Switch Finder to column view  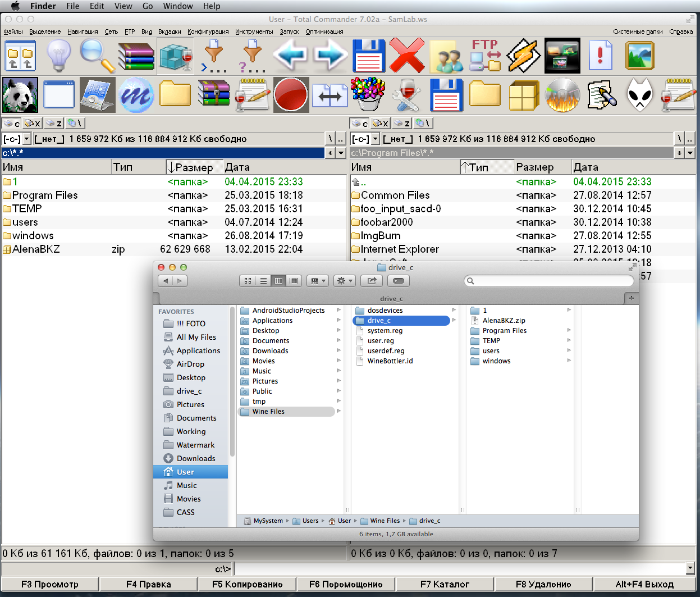point(278,281)
